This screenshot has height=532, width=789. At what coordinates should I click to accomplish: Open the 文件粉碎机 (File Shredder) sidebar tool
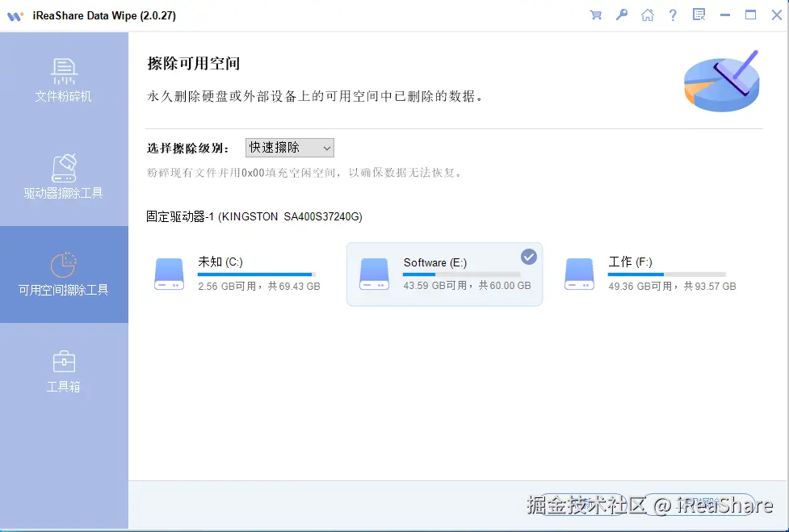64,81
